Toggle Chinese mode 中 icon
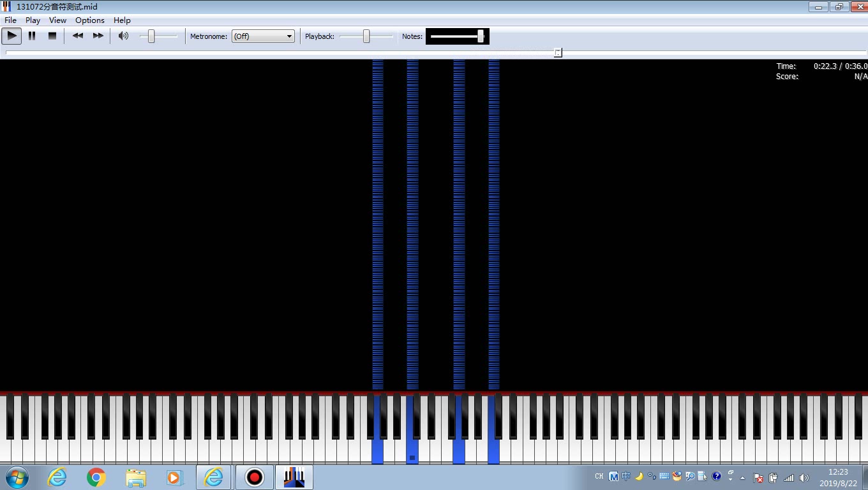Image resolution: width=868 pixels, height=490 pixels. click(626, 477)
